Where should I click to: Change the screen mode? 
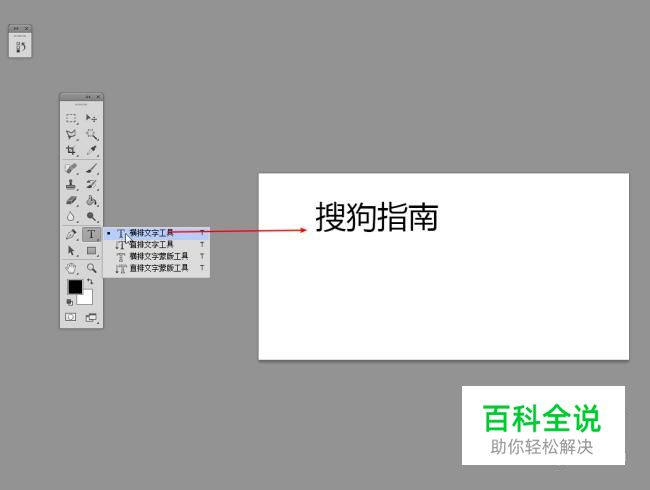pyautogui.click(x=91, y=318)
